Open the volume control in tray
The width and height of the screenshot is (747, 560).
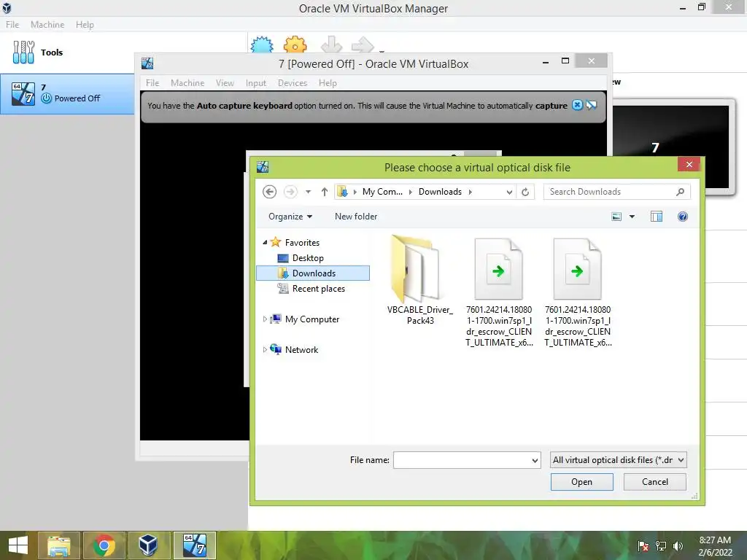[x=678, y=545]
